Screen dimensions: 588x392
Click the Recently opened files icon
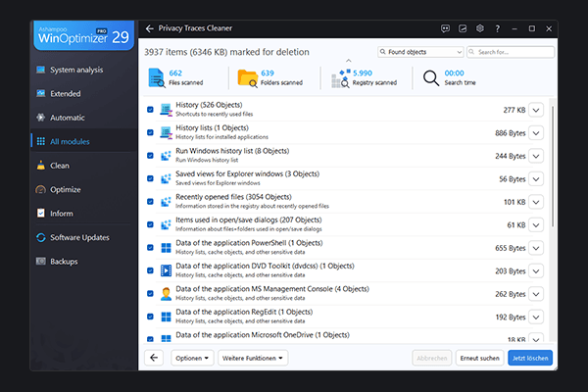(x=166, y=202)
